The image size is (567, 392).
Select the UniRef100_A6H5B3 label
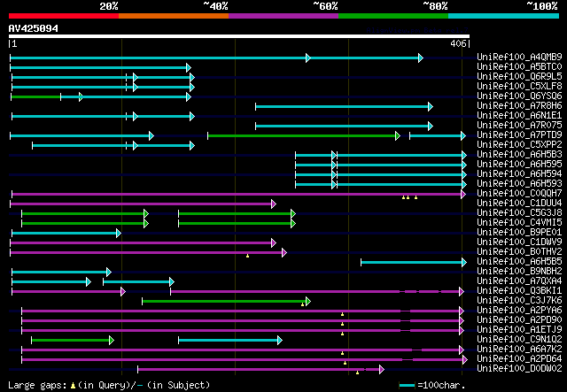coord(519,154)
